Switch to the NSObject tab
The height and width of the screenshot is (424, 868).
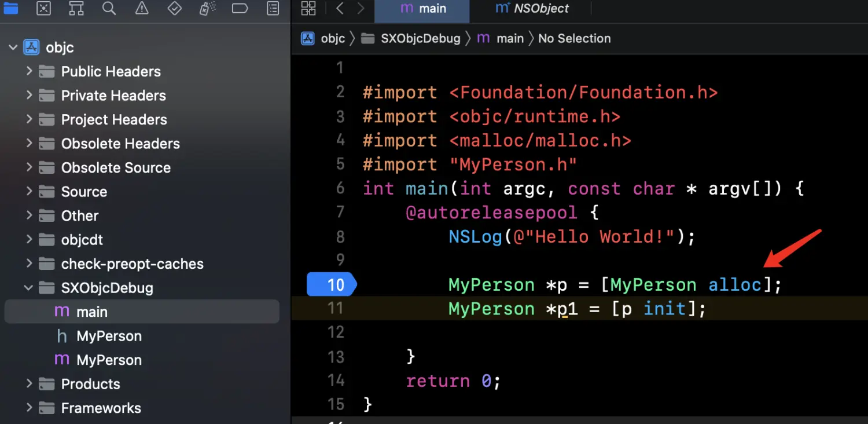coord(532,9)
